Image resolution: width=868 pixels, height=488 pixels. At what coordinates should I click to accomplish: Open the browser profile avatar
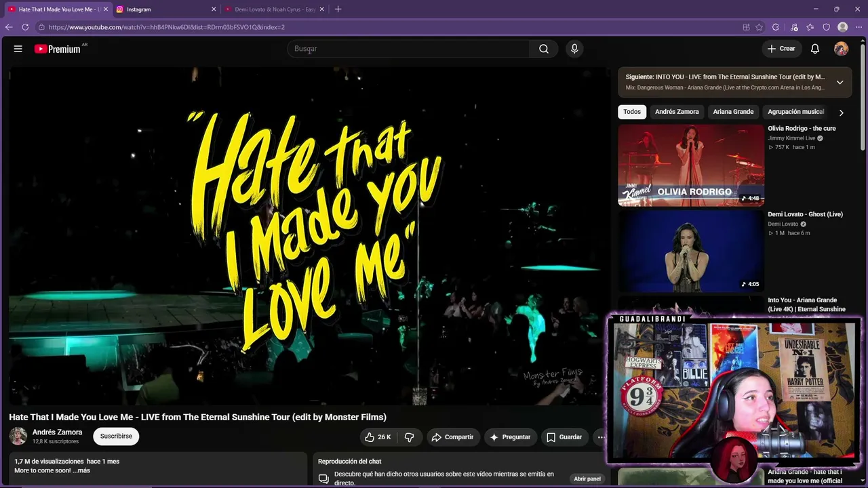(842, 27)
